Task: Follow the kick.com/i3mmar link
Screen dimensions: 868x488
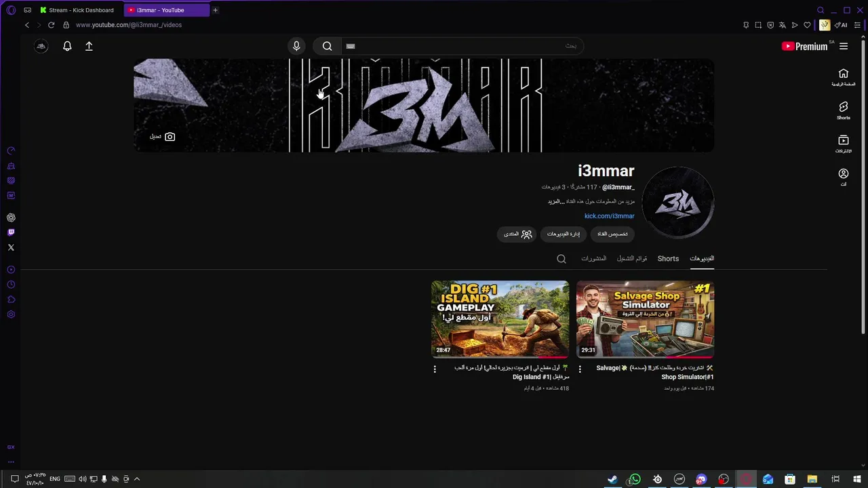Action: (610, 216)
